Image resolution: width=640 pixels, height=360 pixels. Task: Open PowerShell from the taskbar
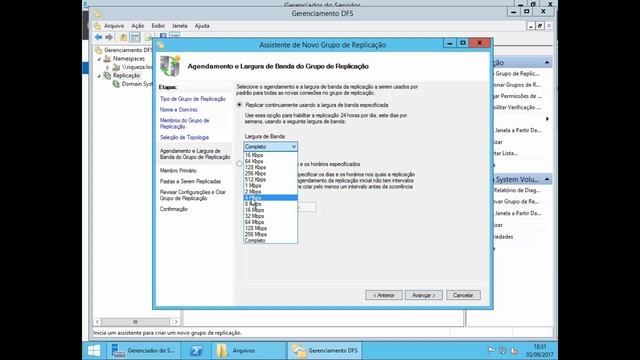[x=196, y=351]
